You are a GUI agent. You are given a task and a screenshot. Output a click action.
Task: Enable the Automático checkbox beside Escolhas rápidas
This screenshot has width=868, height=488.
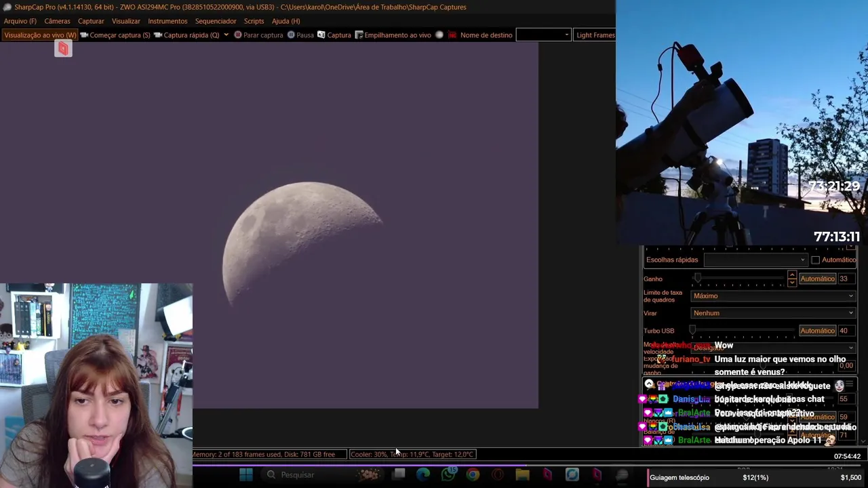click(x=815, y=260)
